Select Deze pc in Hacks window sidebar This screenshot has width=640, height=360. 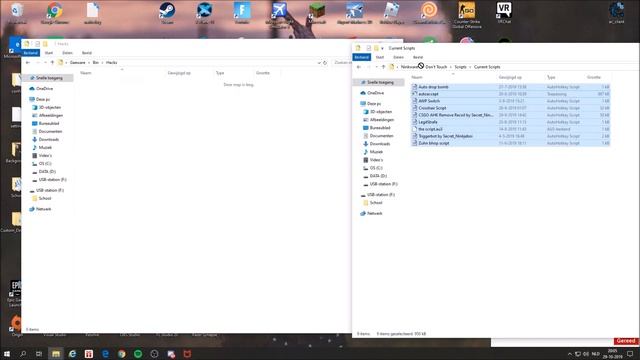42,99
